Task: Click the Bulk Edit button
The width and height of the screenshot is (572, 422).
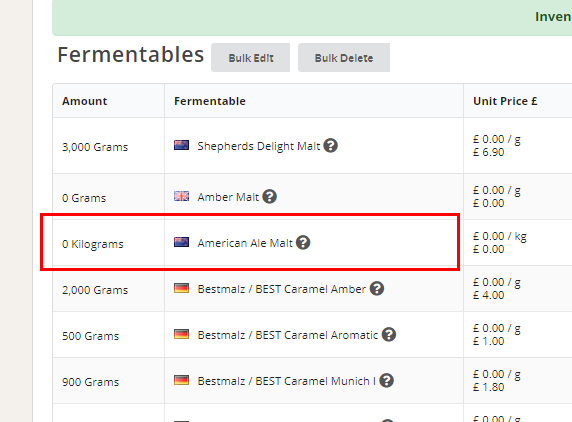Action: 251,58
